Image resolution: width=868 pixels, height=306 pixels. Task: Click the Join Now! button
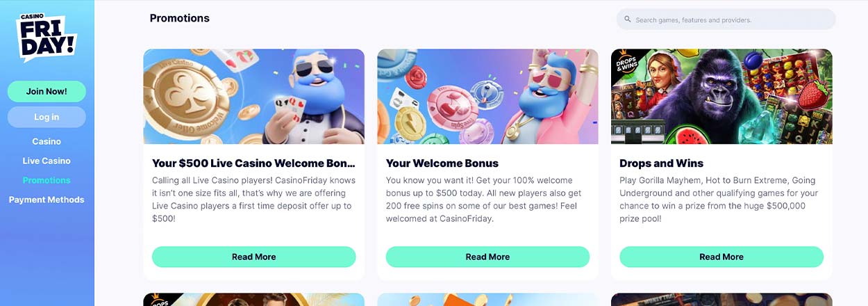[x=47, y=91]
